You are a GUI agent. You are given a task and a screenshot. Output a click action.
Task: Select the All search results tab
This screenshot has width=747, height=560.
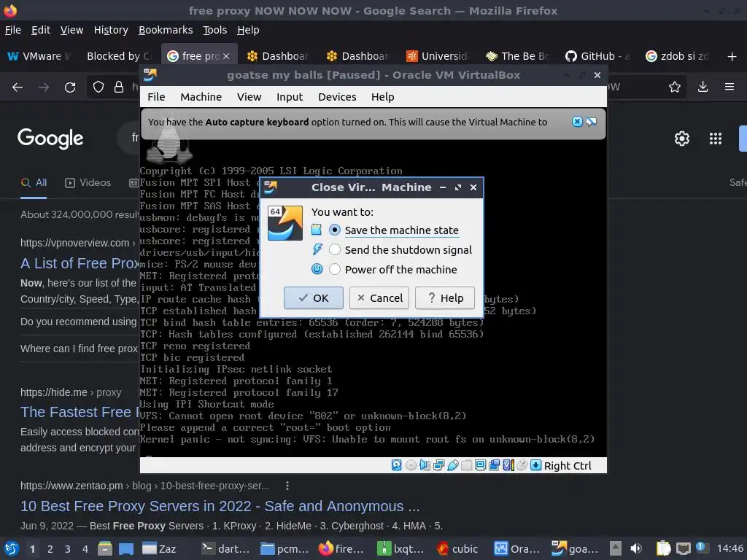pyautogui.click(x=34, y=183)
